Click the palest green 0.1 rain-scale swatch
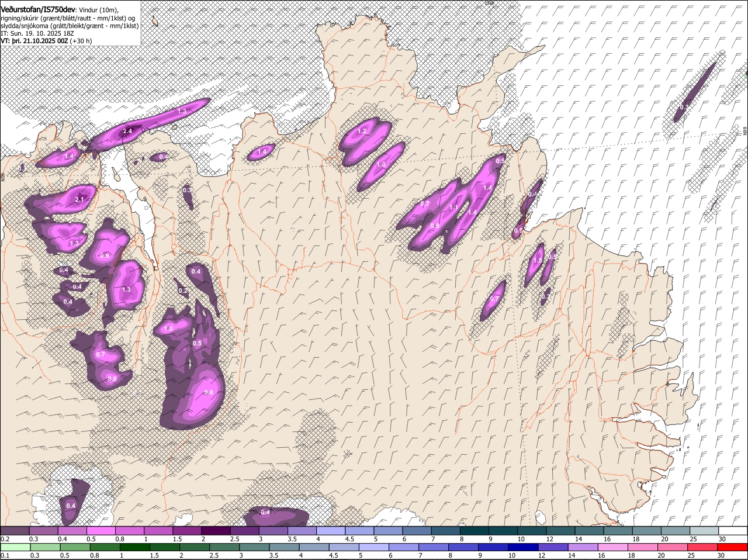Viewport: 748px width, 560px height. [15, 547]
